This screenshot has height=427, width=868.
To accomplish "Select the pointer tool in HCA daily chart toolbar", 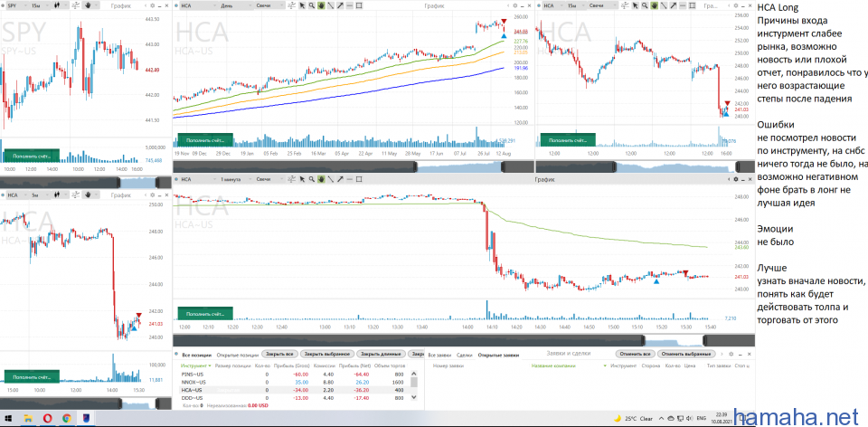I will [302, 5].
